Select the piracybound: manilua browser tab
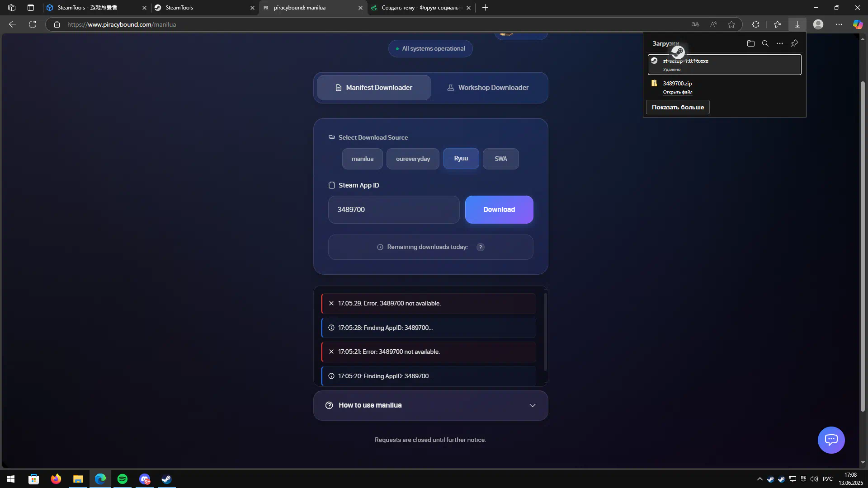Viewport: 868px width, 488px height. (312, 8)
